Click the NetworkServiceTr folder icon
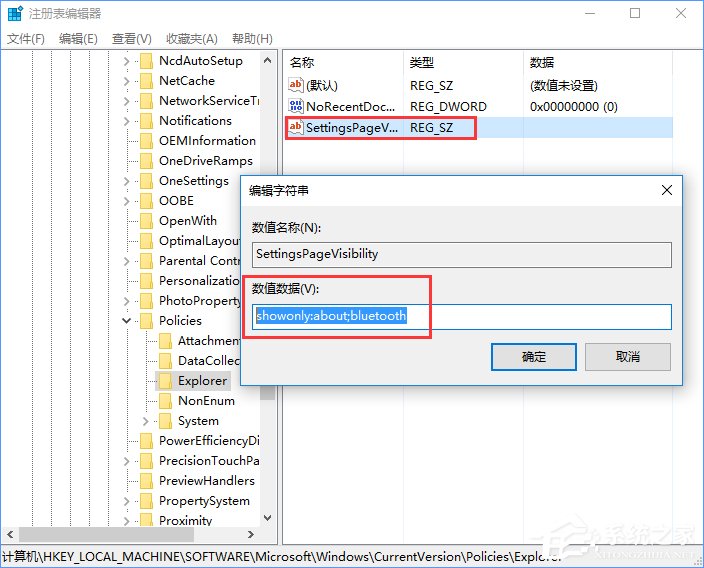The width and height of the screenshot is (704, 568). click(x=146, y=101)
